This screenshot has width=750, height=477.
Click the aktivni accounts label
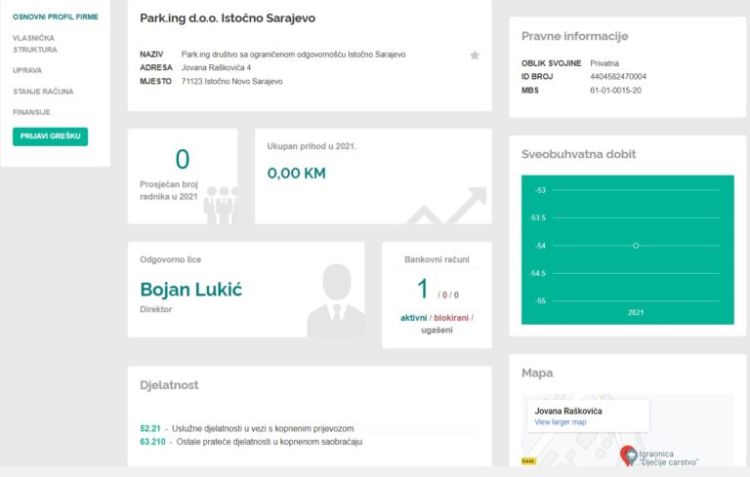pyautogui.click(x=413, y=318)
